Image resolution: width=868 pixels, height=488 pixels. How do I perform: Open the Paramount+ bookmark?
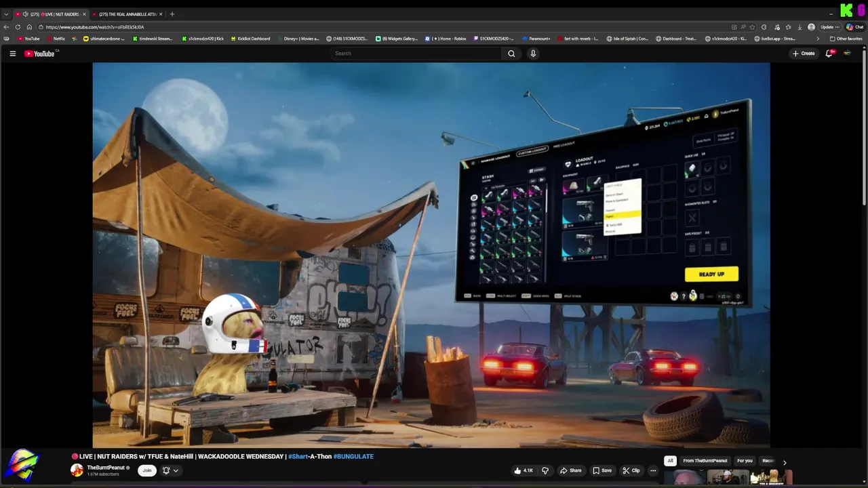tap(536, 39)
